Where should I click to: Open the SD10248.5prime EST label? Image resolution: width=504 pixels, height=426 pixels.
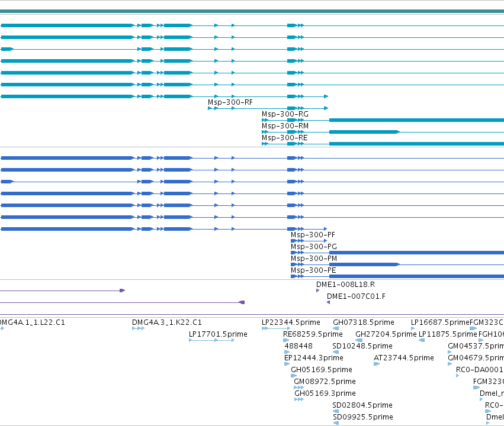pos(362,346)
